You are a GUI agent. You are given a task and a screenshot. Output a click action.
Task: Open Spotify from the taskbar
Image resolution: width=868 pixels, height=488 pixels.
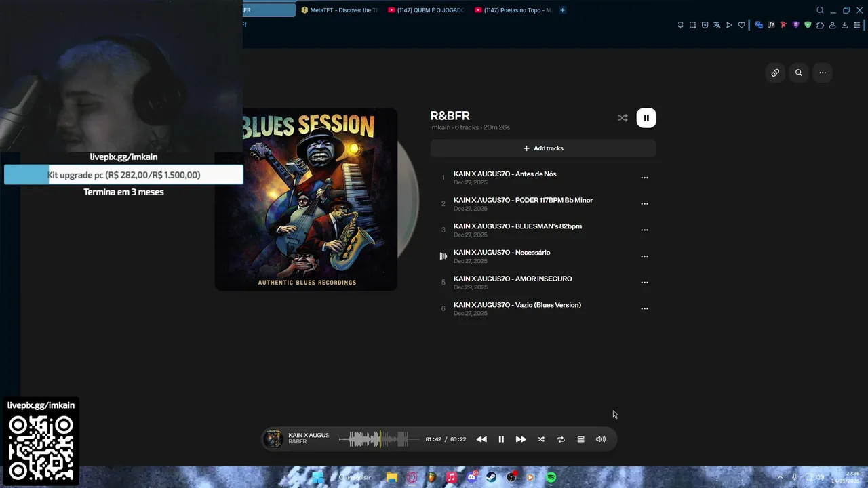(x=551, y=477)
